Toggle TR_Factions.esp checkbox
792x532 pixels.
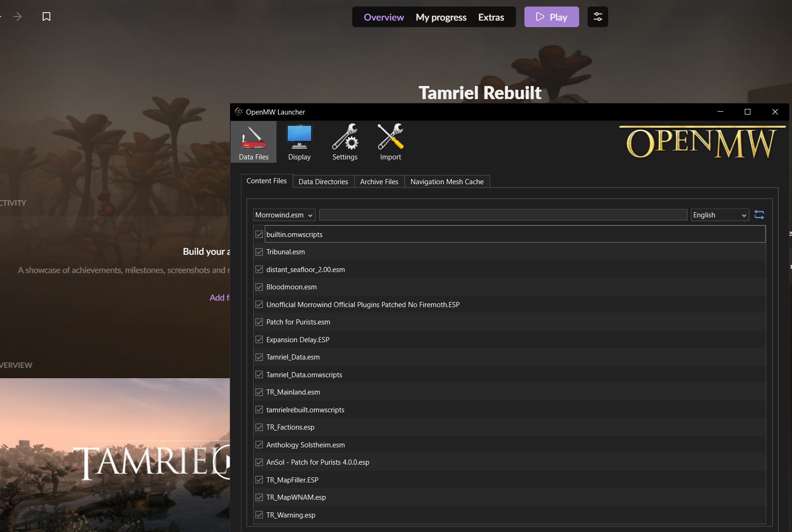click(x=259, y=427)
